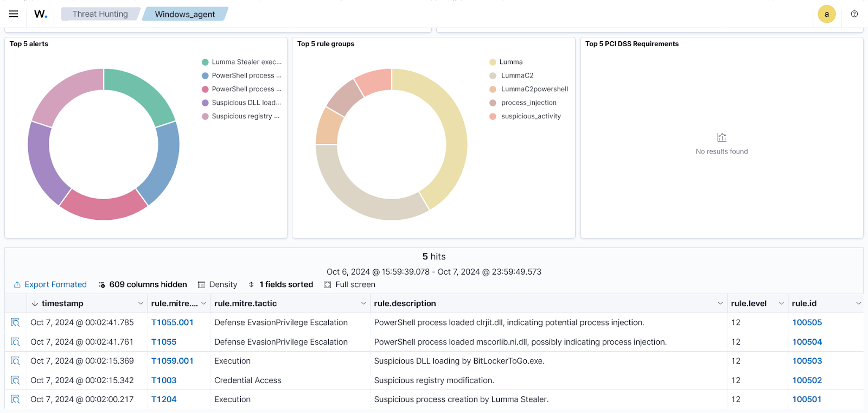Click blue PowerShell process legend swatch

(x=205, y=75)
